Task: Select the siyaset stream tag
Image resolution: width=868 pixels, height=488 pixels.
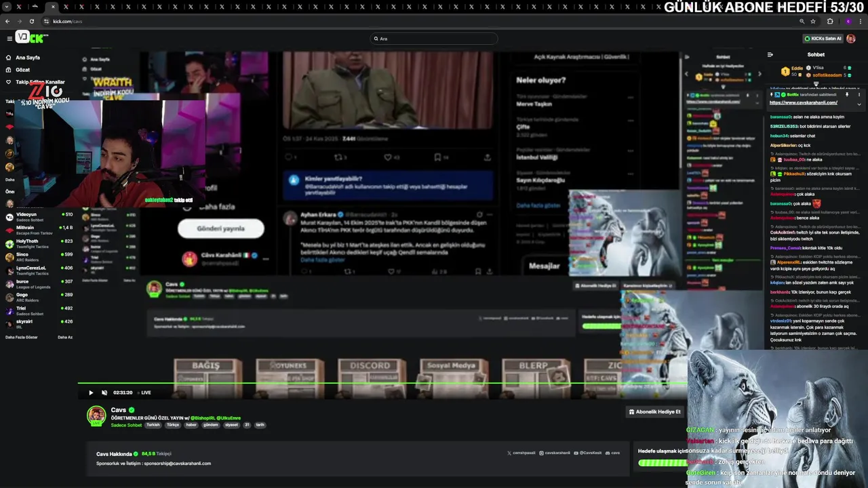Action: click(x=231, y=425)
